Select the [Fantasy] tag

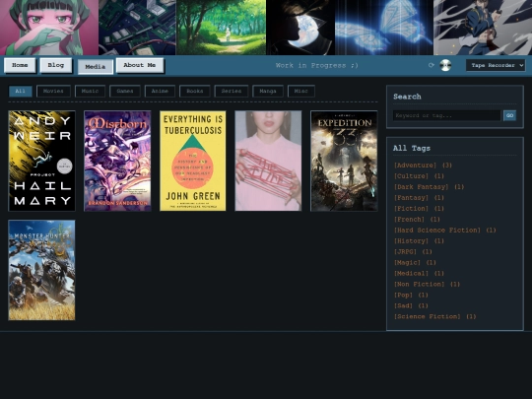[x=411, y=198]
